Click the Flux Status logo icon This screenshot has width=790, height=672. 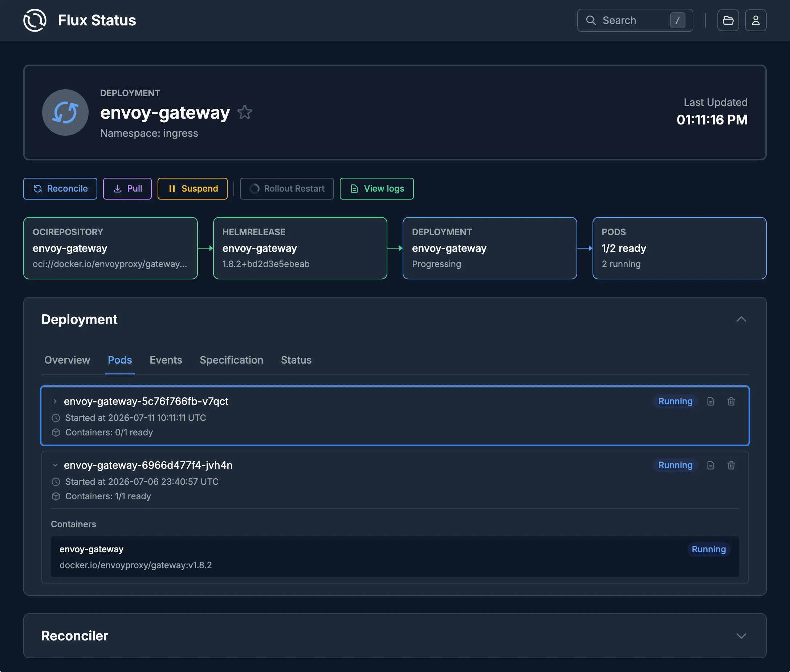(x=35, y=20)
